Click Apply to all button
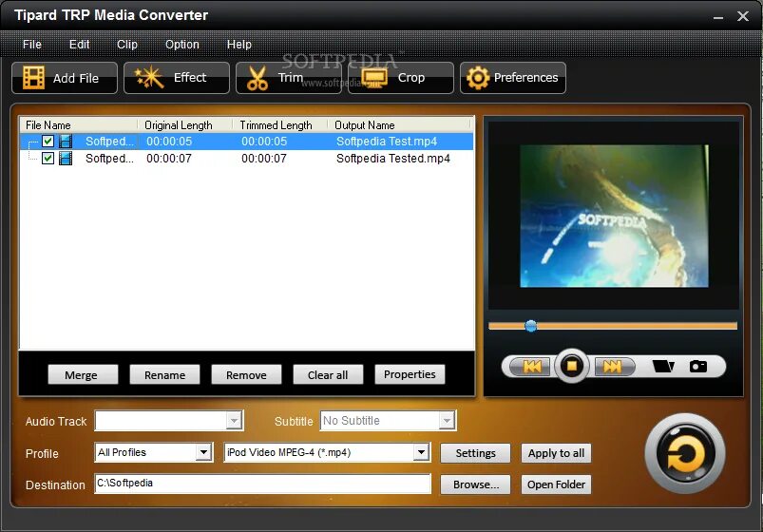 [556, 453]
